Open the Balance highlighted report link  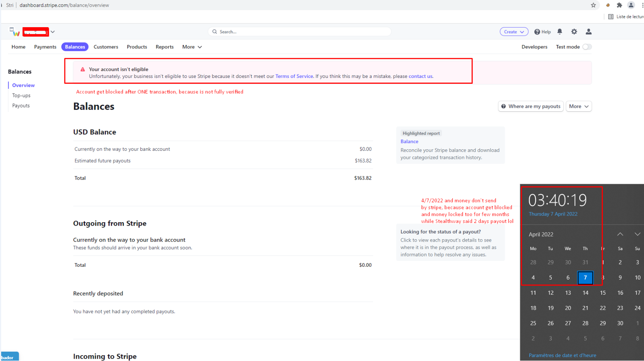click(x=409, y=142)
